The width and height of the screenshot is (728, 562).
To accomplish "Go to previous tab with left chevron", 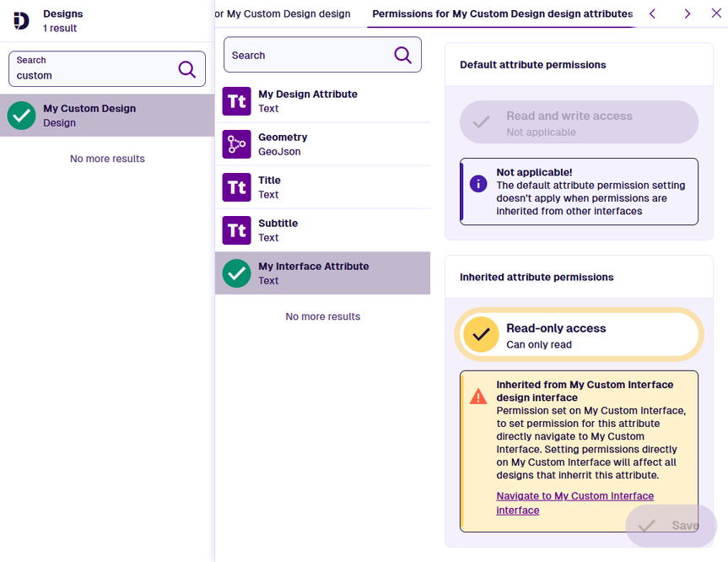I will click(x=652, y=14).
